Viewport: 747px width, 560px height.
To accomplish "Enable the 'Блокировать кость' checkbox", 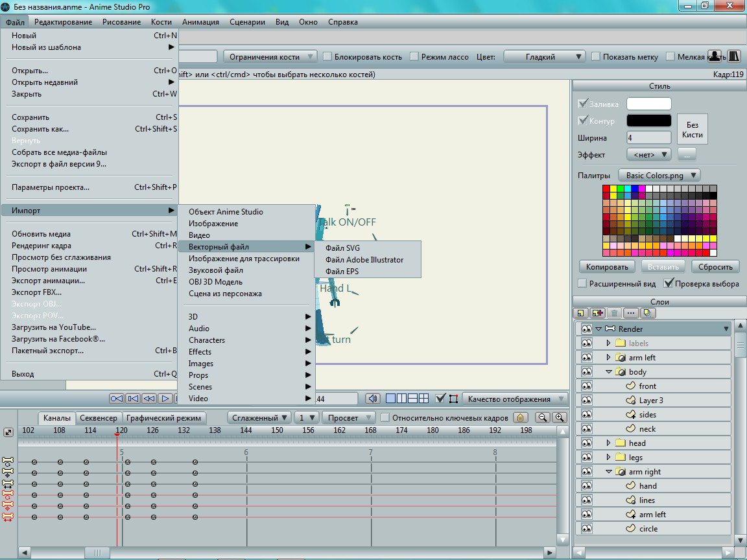I will (327, 57).
